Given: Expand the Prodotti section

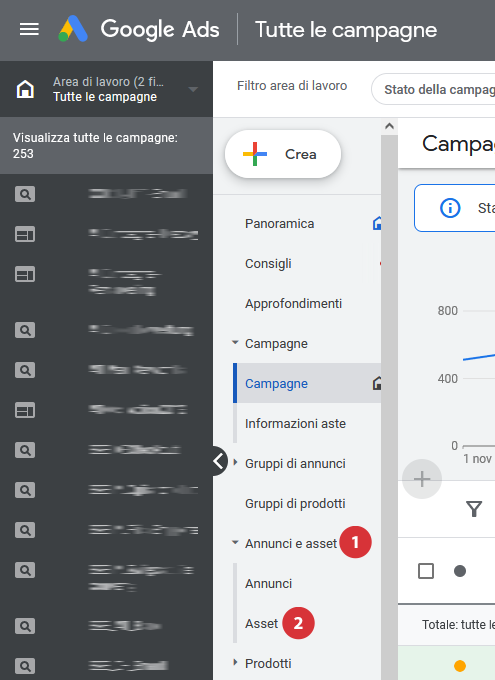Looking at the screenshot, I should pos(236,662).
